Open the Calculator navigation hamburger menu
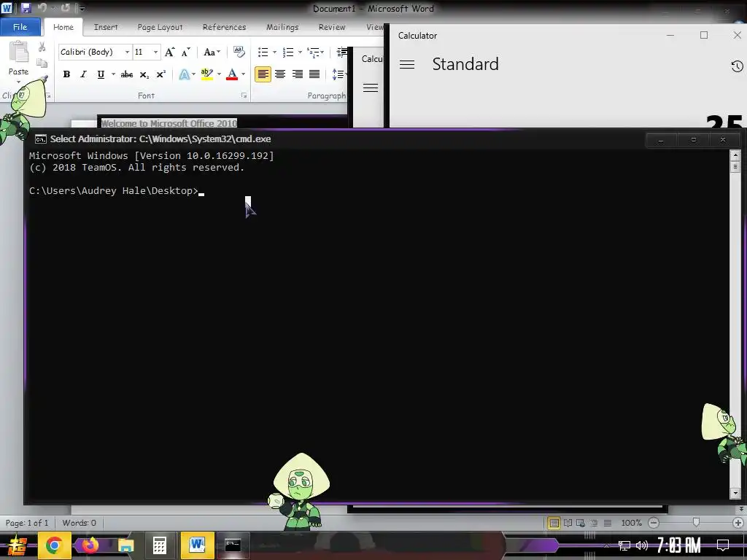The width and height of the screenshot is (747, 560). (407, 64)
